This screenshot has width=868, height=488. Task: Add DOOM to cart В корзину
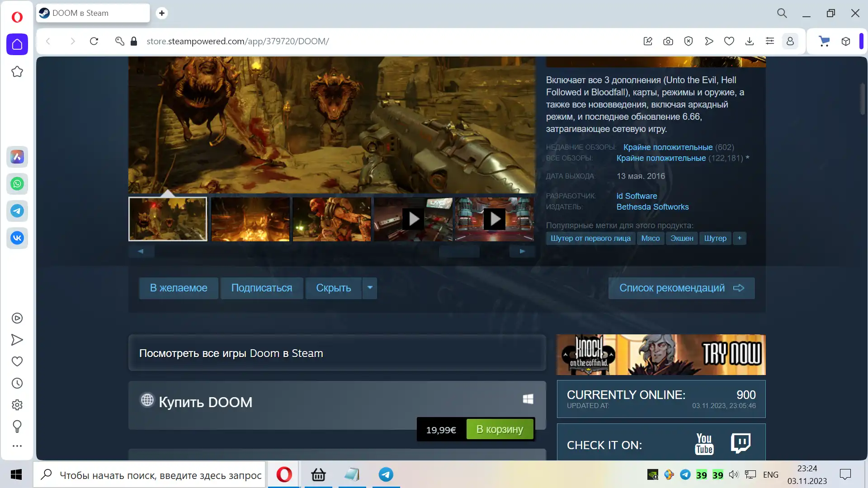pos(500,429)
